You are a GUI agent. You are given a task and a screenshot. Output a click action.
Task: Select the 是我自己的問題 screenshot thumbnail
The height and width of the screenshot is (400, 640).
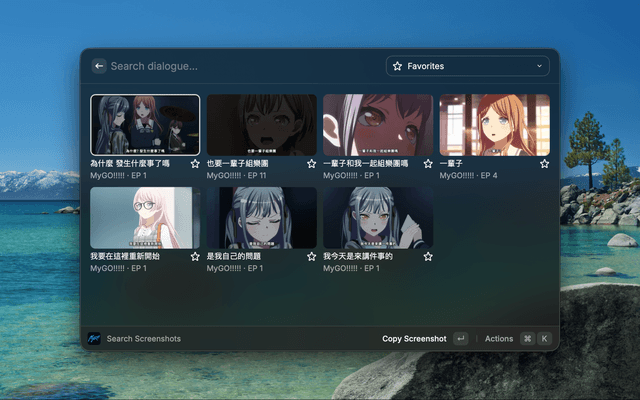pos(262,218)
